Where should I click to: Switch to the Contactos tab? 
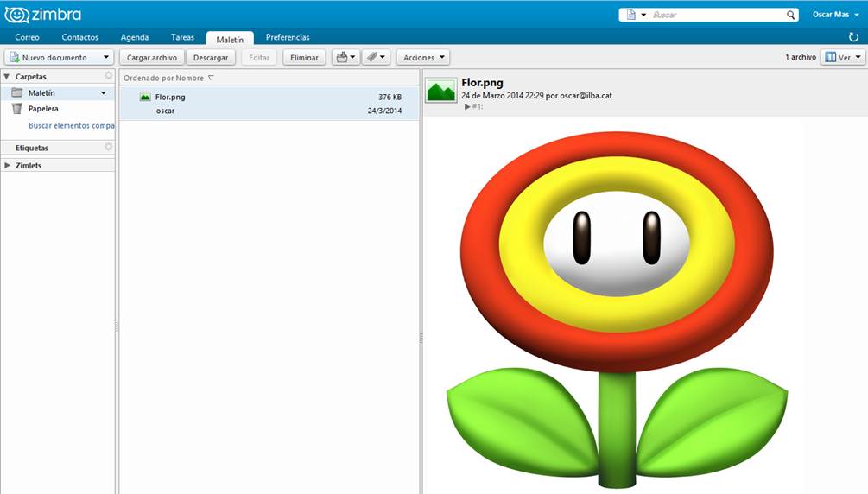pyautogui.click(x=80, y=37)
